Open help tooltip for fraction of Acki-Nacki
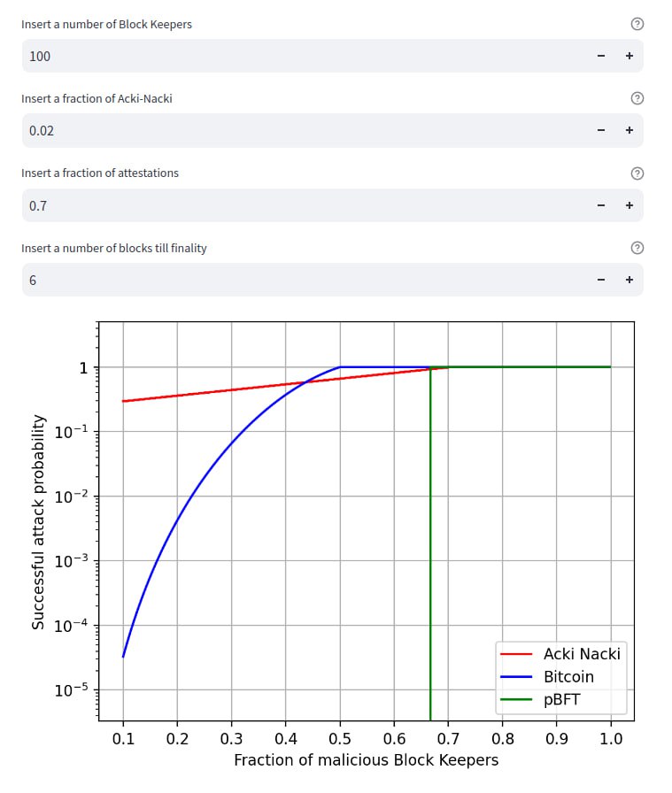The height and width of the screenshot is (793, 672). tap(637, 98)
